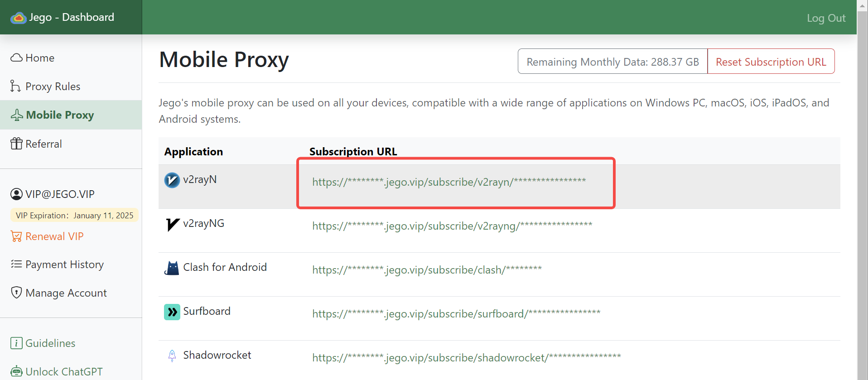Click the v2rayN app icon
The height and width of the screenshot is (380, 868).
[x=172, y=180]
